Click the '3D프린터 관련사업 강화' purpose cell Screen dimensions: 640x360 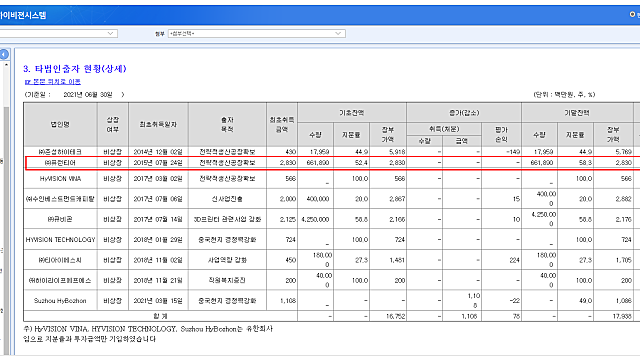coord(227,219)
